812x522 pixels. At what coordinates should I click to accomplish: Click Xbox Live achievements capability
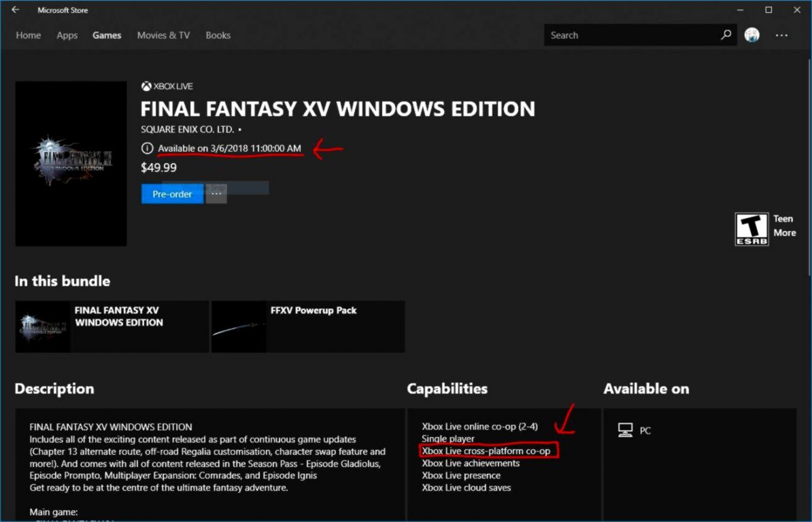pos(471,463)
